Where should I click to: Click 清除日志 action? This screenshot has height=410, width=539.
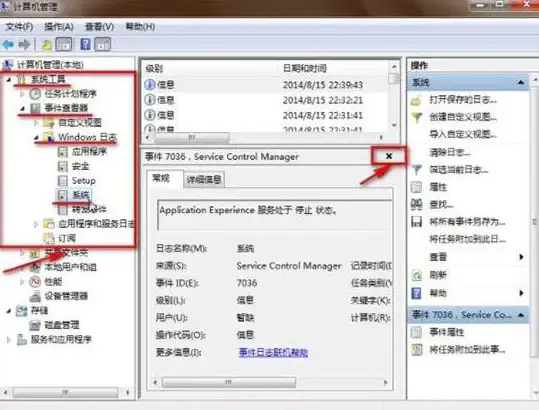(x=450, y=152)
